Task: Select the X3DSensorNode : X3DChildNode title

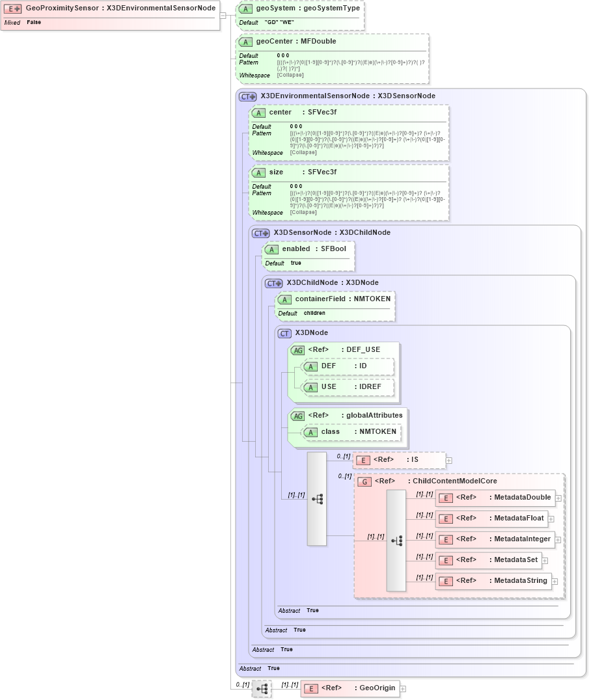Action: click(x=332, y=232)
